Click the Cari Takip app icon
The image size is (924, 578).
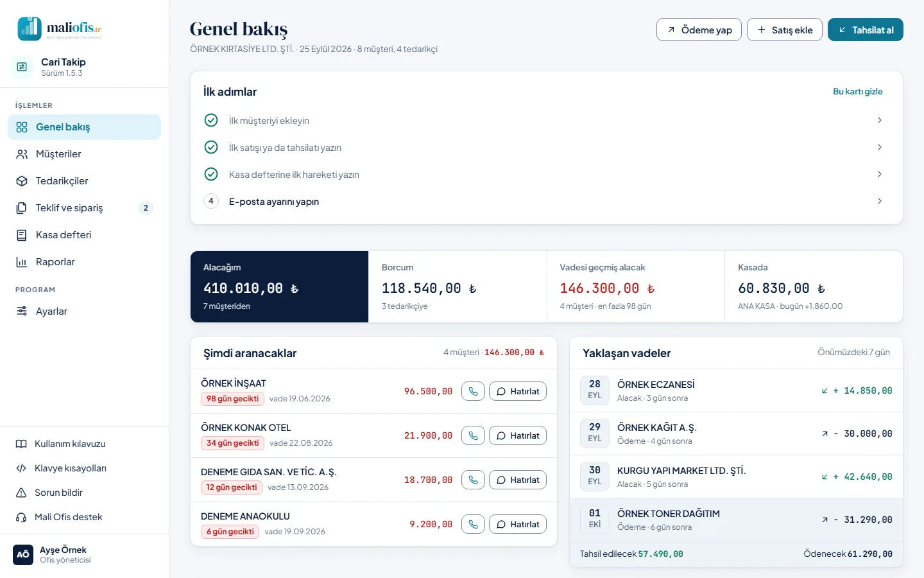tap(22, 67)
